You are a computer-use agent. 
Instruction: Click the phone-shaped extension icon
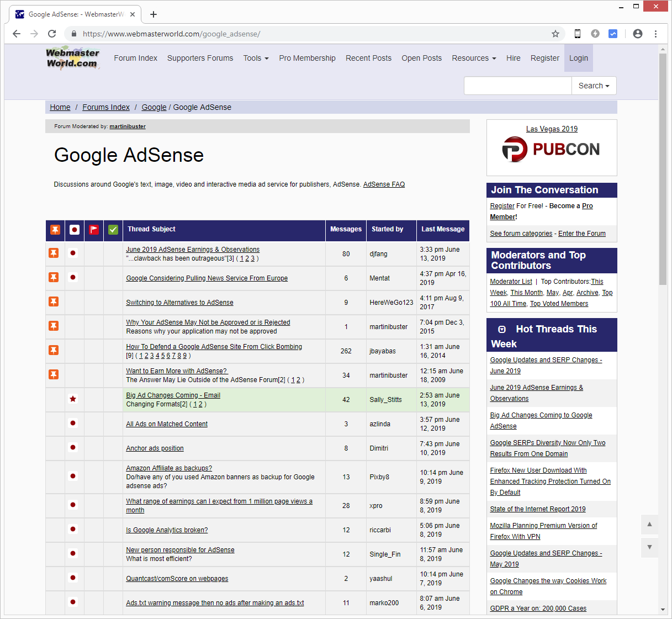[x=578, y=34]
